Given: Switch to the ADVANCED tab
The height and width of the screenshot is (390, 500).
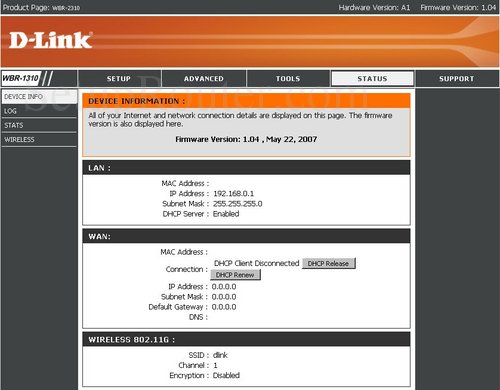Looking at the screenshot, I should point(204,79).
